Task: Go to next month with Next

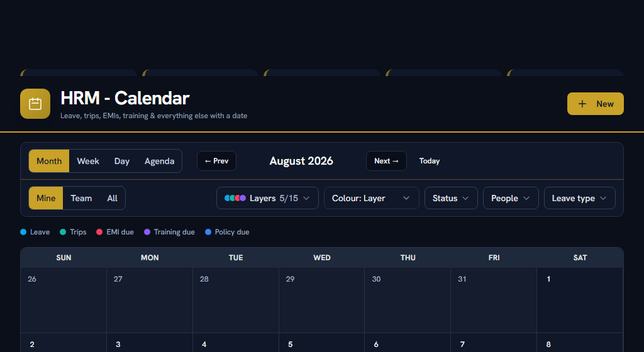Action: [387, 161]
